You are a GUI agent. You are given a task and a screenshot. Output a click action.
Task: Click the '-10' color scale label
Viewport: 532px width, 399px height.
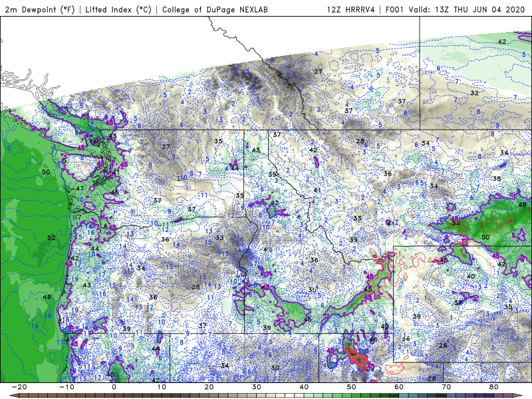tap(66, 387)
